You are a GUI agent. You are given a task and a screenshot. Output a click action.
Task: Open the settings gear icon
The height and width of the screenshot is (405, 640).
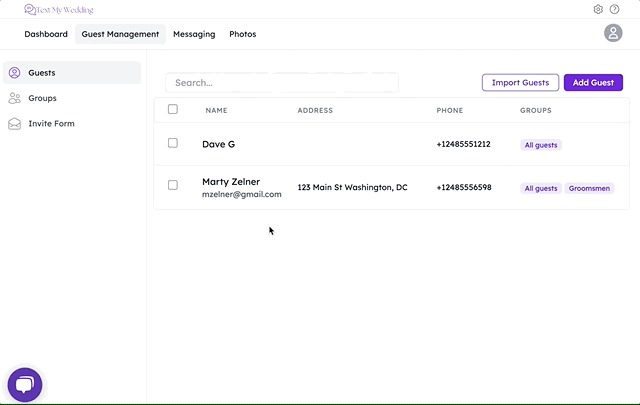pyautogui.click(x=598, y=9)
